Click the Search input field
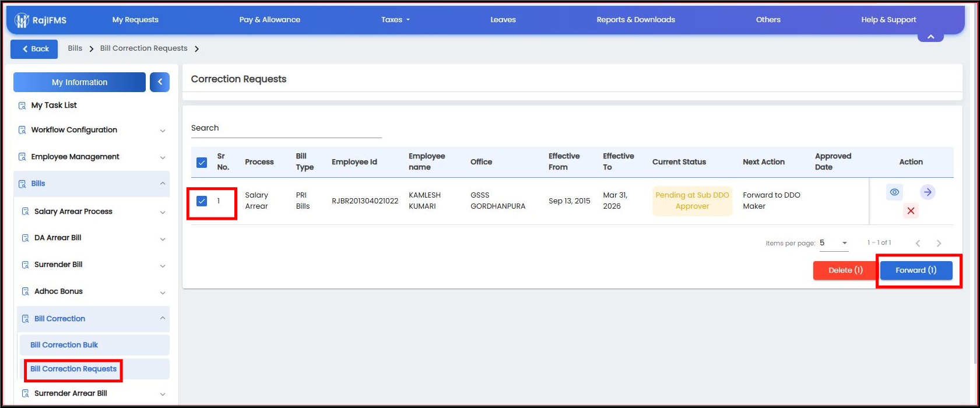Image resolution: width=980 pixels, height=408 pixels. point(286,128)
